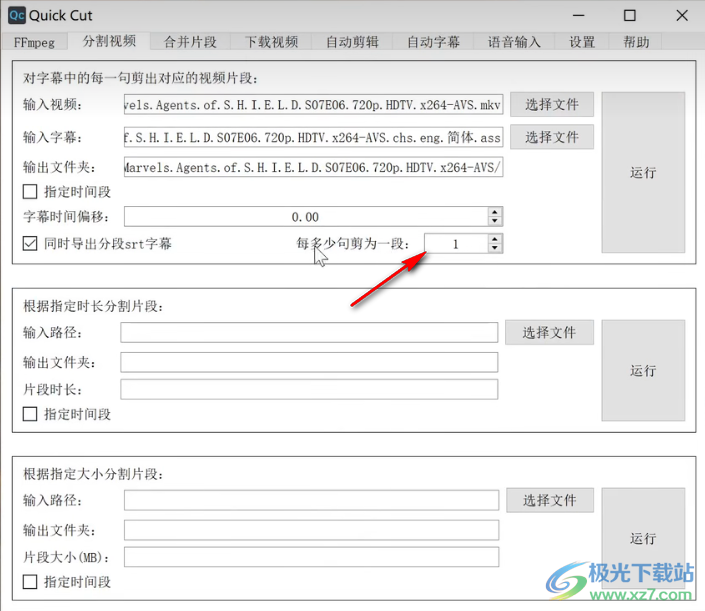Open the 设置 tab
Screen dimensions: 705x611
coord(582,42)
